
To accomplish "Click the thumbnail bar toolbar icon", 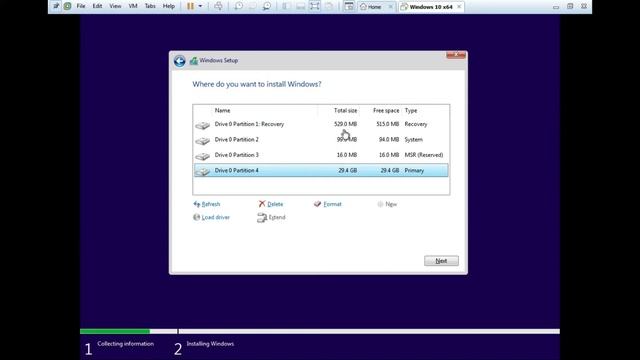I will click(x=300, y=6).
